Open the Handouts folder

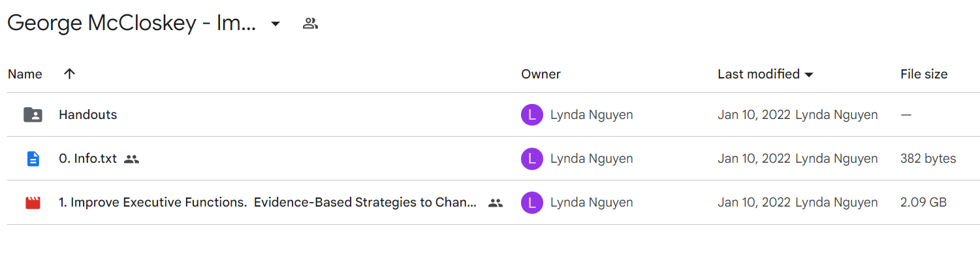[x=87, y=114]
